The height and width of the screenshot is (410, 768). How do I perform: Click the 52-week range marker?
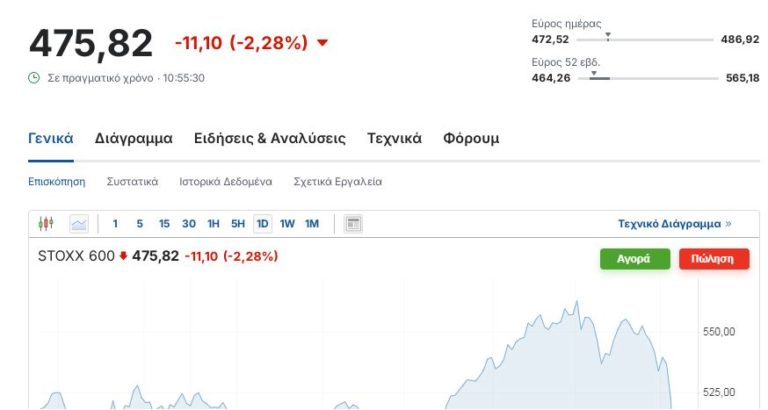593,73
